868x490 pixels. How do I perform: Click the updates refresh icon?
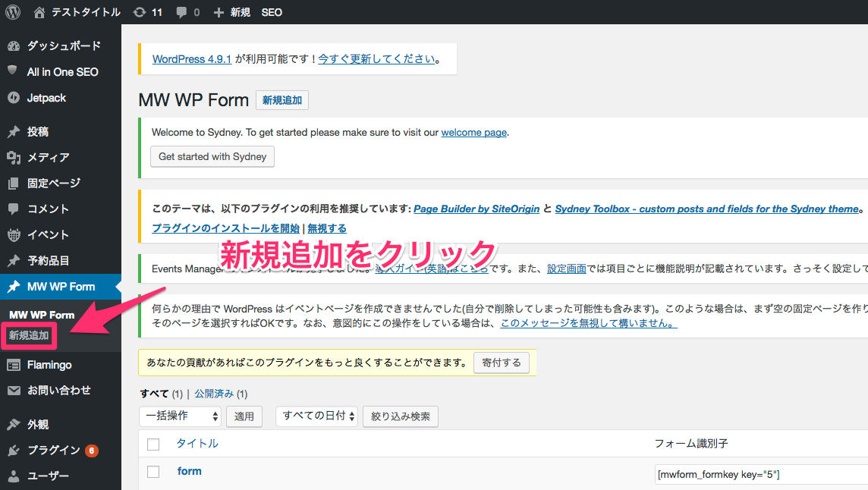(x=140, y=12)
